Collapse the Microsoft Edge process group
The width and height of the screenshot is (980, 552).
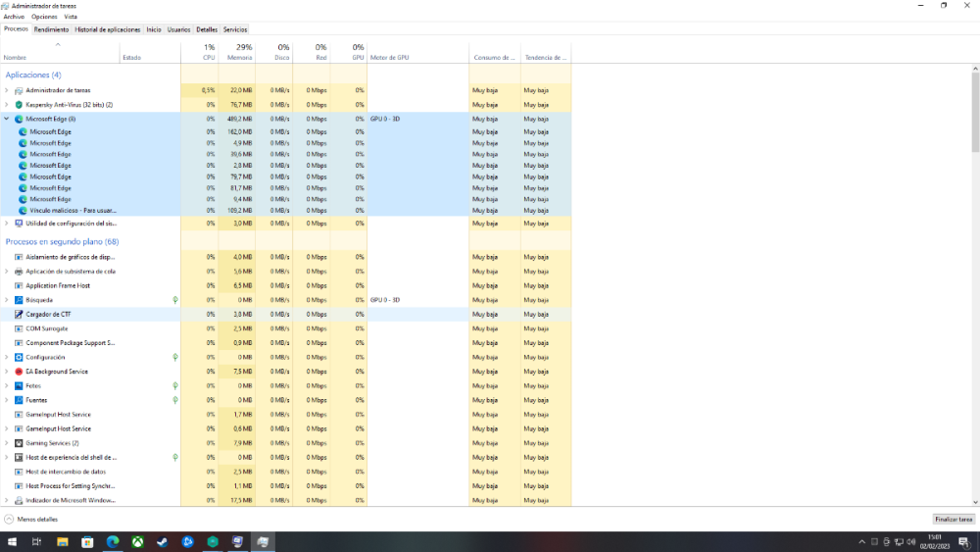coord(7,119)
